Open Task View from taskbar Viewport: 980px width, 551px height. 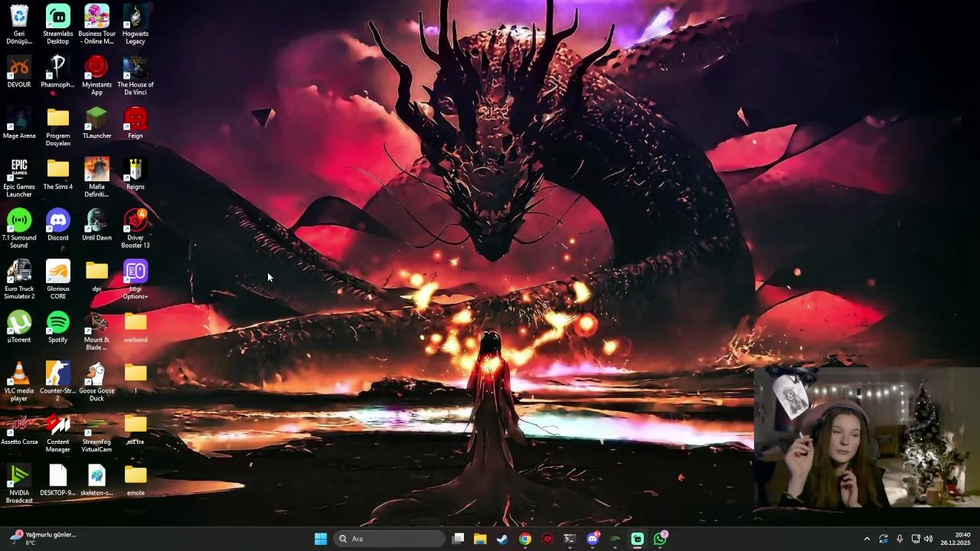458,539
